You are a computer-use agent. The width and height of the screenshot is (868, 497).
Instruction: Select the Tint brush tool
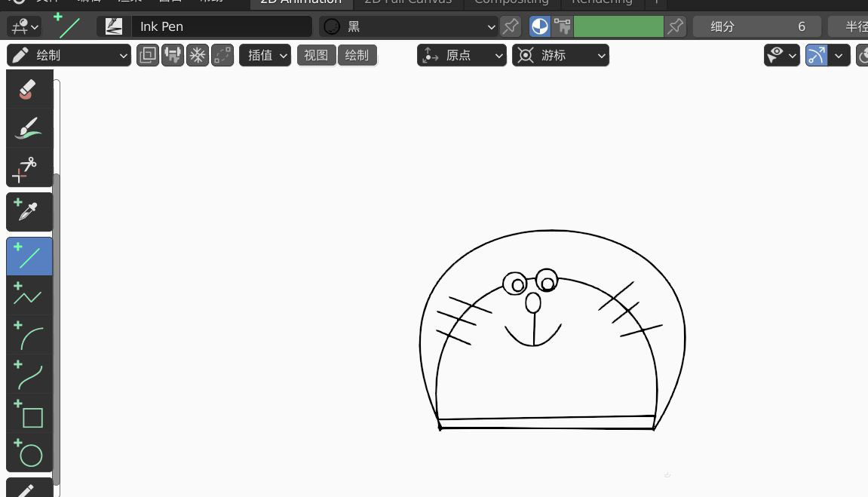tap(29, 128)
